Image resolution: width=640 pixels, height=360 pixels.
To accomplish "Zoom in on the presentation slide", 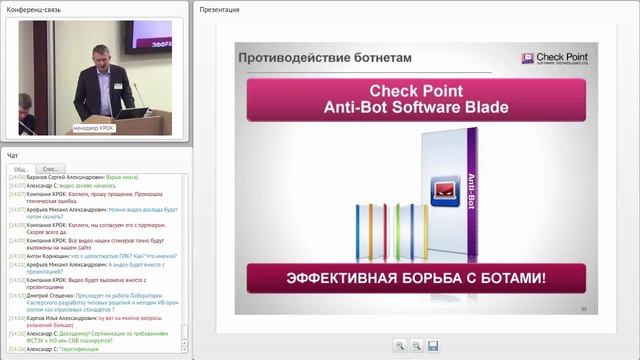I will click(400, 346).
